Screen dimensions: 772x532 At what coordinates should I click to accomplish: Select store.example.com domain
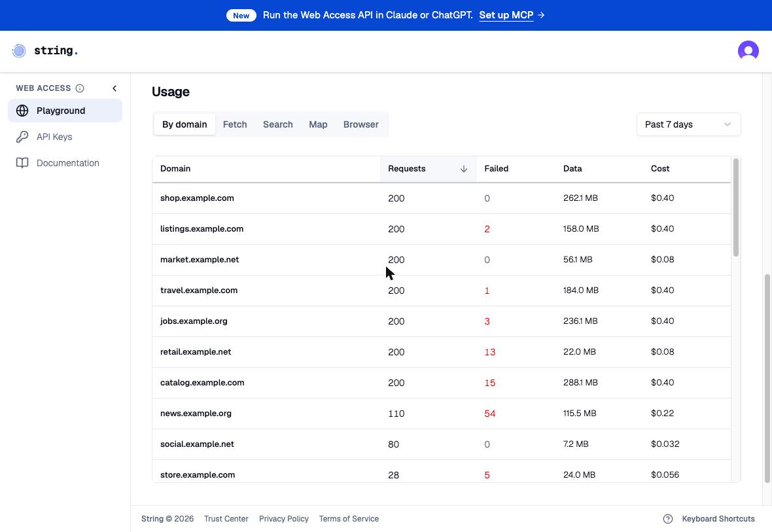click(x=198, y=475)
